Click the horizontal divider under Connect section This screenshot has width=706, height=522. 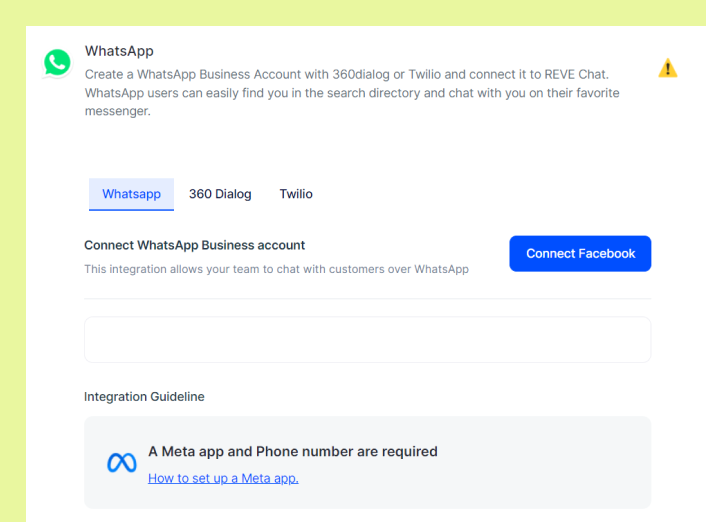(367, 298)
